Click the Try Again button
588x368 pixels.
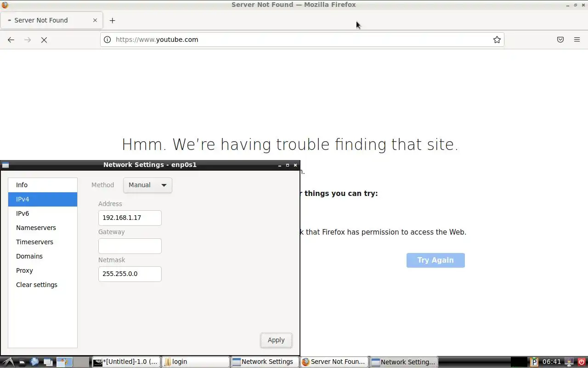(435, 260)
